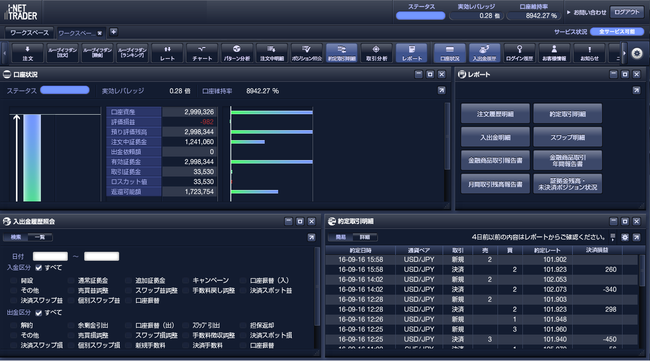Image resolution: width=650 pixels, height=361 pixels.
Task: Add a new workspace tab
Action: coord(113,32)
